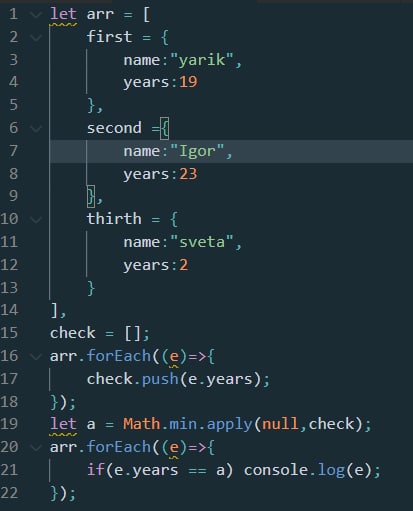The height and width of the screenshot is (511, 413).
Task: Click the number 19 after years
Action: point(188,82)
